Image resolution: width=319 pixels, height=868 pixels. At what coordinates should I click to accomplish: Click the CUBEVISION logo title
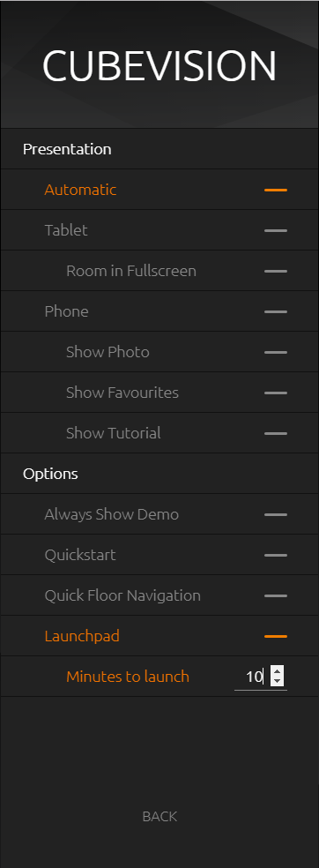coord(159,66)
